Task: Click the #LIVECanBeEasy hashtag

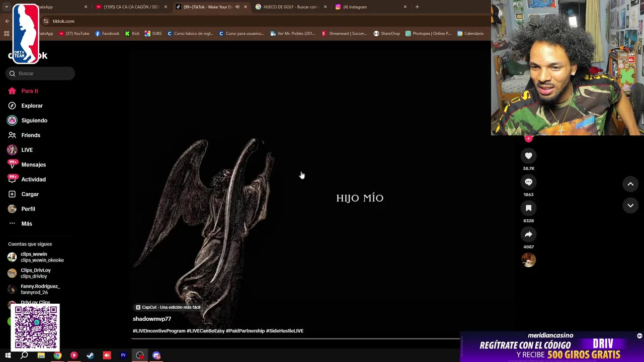Action: click(x=205, y=331)
